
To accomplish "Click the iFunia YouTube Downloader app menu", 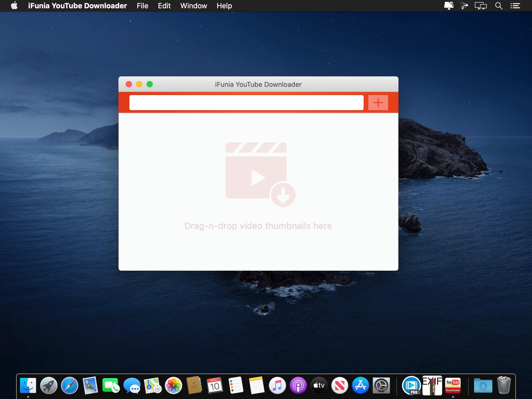I will click(77, 6).
